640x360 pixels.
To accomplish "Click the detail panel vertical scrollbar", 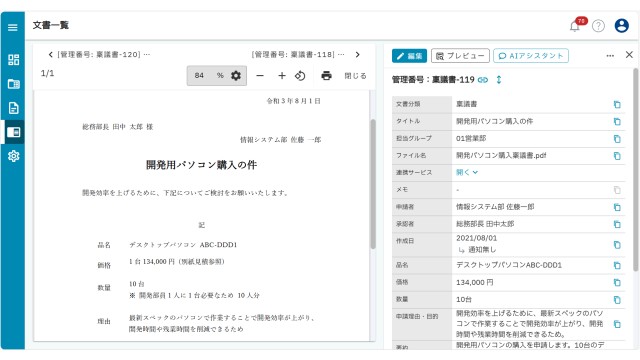I will 636,169.
